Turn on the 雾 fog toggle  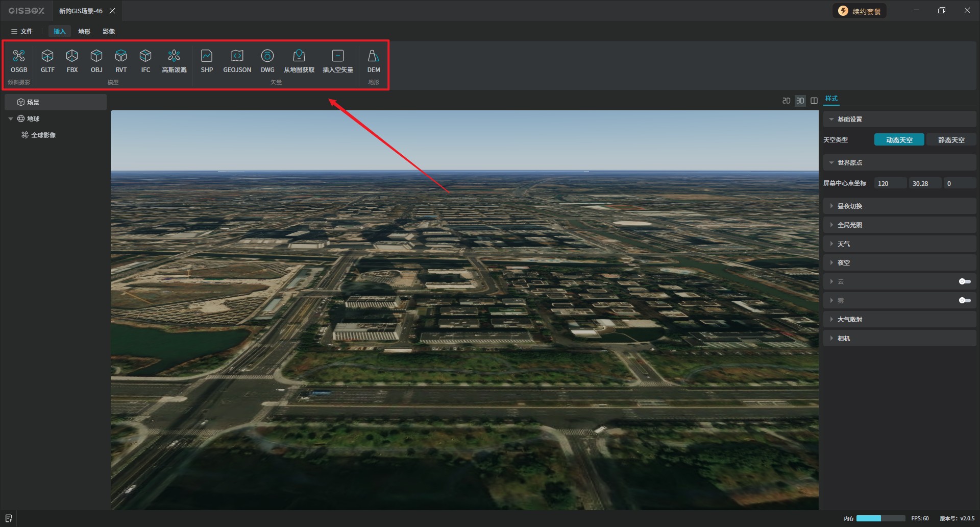pyautogui.click(x=964, y=300)
